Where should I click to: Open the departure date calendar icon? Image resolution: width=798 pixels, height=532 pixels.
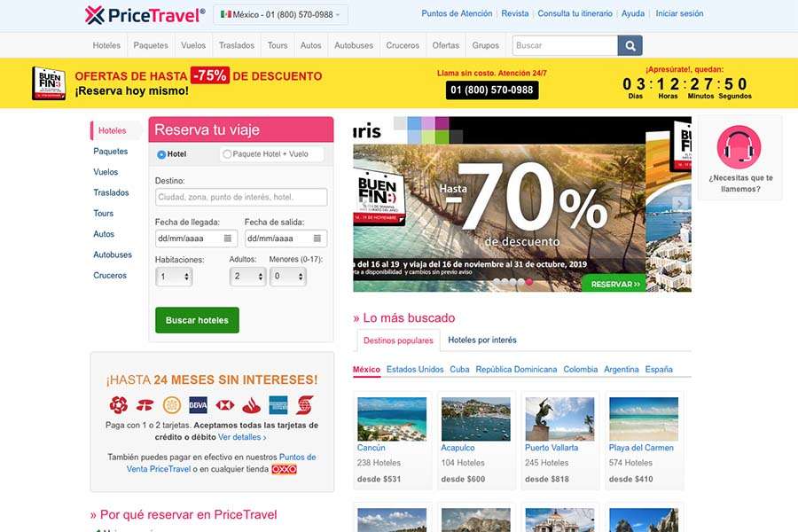pyautogui.click(x=317, y=239)
